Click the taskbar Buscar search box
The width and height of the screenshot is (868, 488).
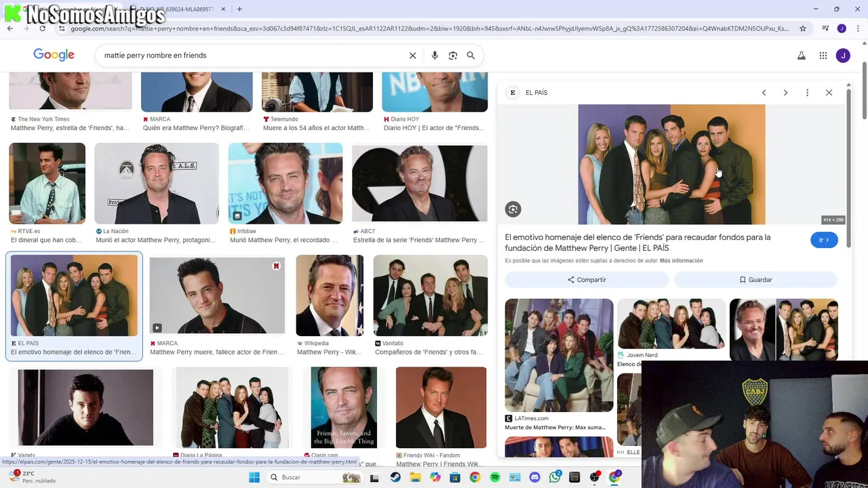317,477
